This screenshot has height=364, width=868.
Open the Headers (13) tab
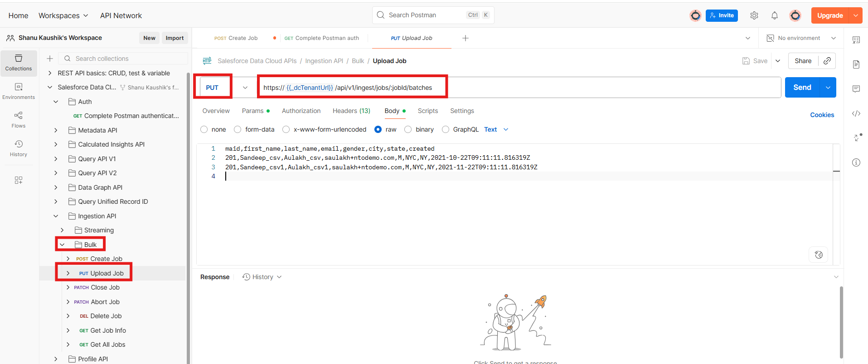click(x=351, y=111)
